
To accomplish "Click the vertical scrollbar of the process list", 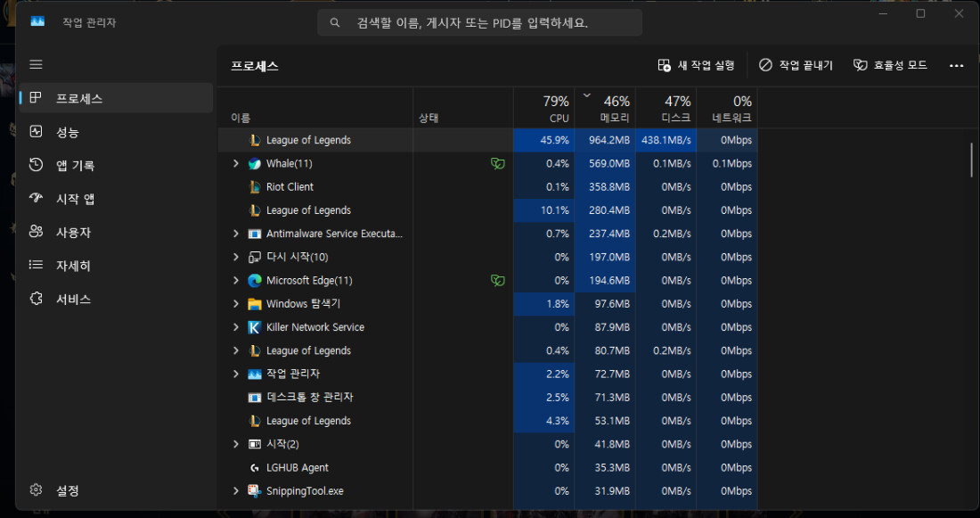I will click(x=971, y=160).
